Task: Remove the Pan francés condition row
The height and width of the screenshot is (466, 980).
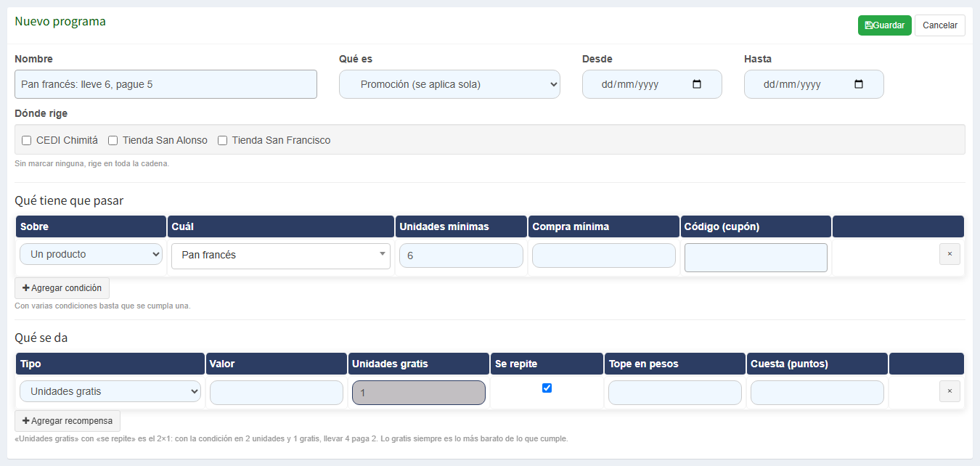Action: click(x=950, y=254)
